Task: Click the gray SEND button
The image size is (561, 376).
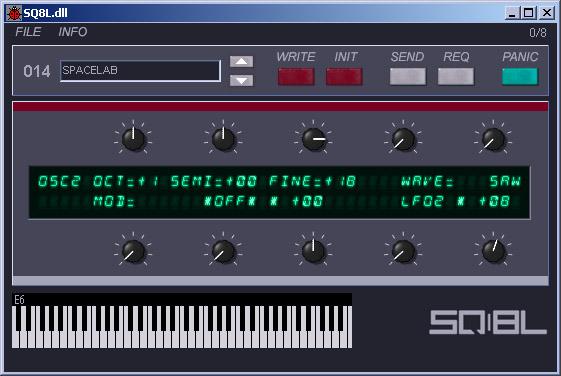Action: click(408, 76)
